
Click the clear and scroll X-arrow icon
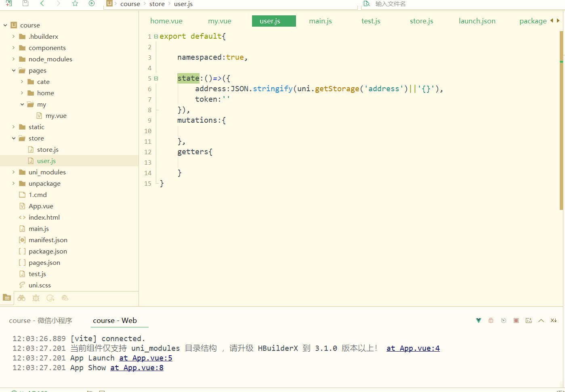click(x=554, y=321)
